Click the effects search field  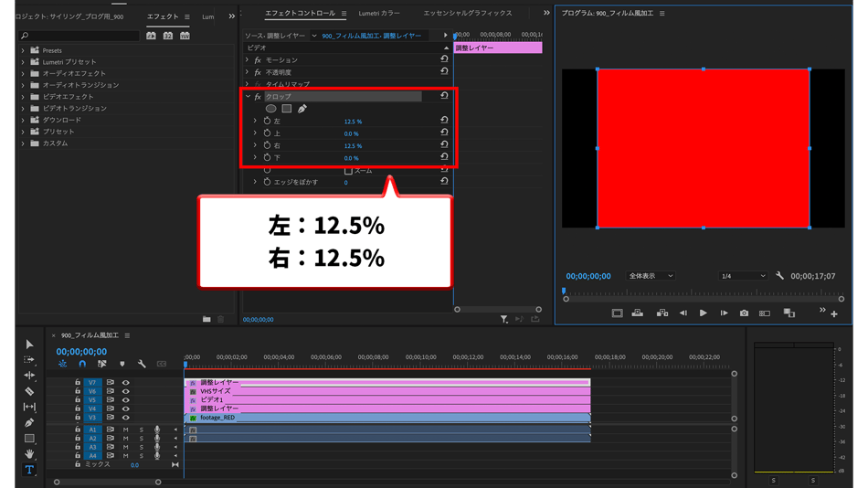pyautogui.click(x=82, y=36)
